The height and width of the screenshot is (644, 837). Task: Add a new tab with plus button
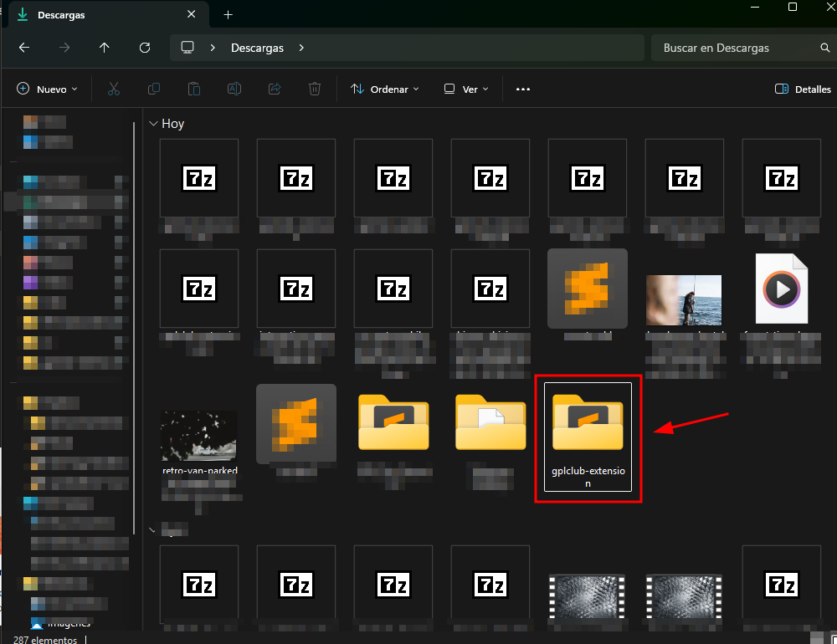click(x=229, y=15)
